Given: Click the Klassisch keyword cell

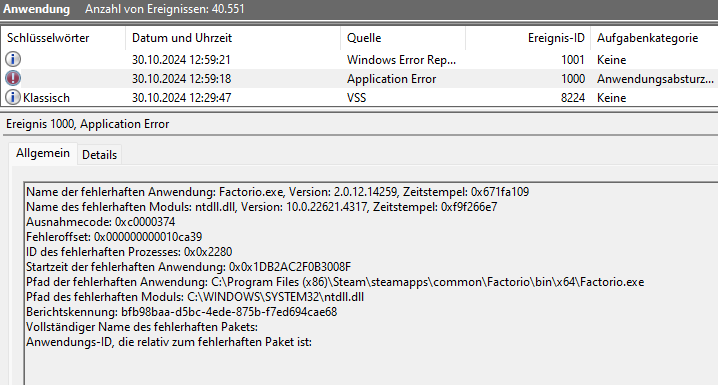Looking at the screenshot, I should [46, 98].
